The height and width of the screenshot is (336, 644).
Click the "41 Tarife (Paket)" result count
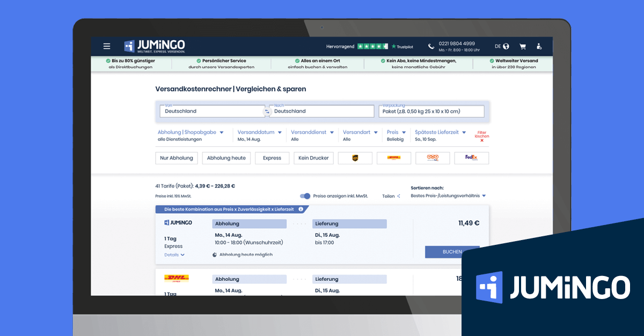[174, 186]
